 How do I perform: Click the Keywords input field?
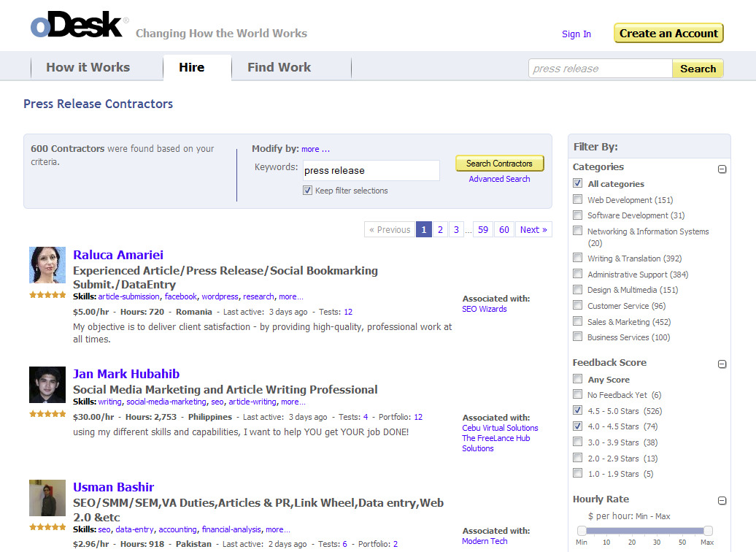[x=371, y=170]
